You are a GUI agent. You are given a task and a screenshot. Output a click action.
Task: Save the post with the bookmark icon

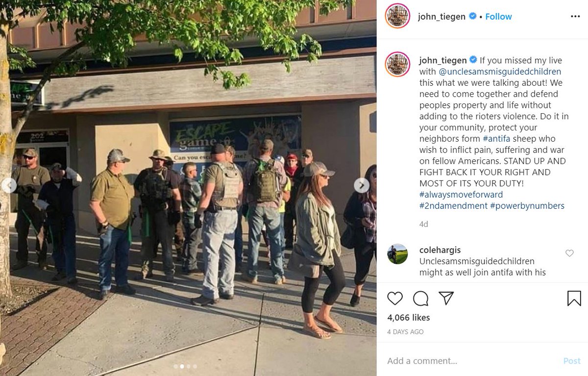coord(574,298)
